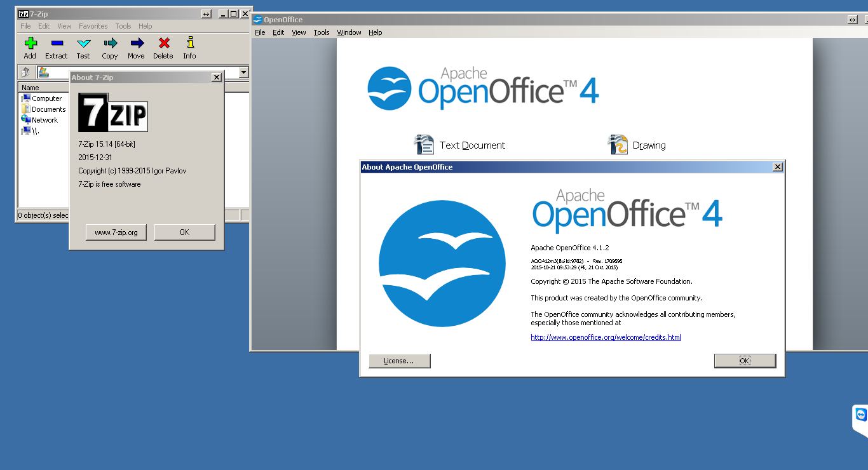Viewport: 868px width, 470px height.
Task: Click the Move toolbar icon
Action: click(x=136, y=44)
